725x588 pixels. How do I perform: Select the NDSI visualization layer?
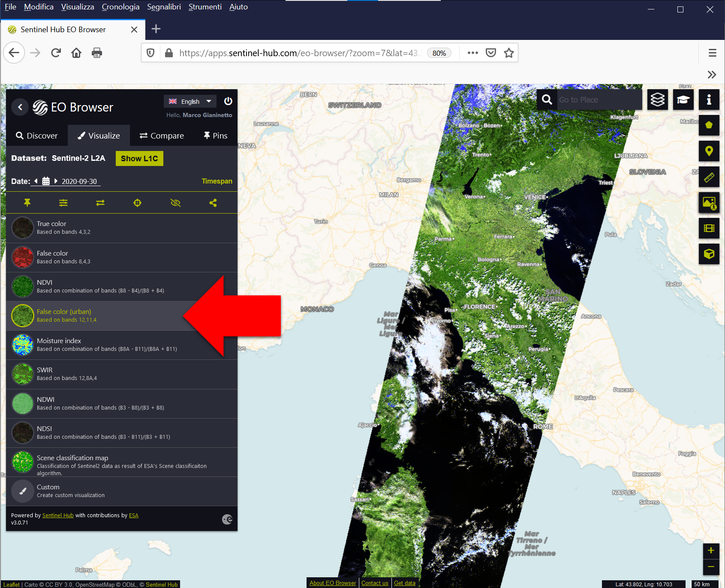[x=122, y=433]
